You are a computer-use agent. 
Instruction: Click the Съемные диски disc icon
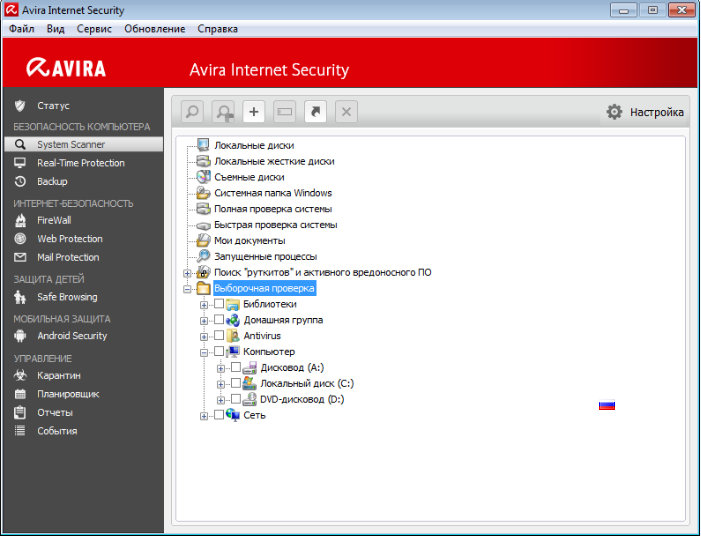point(203,177)
